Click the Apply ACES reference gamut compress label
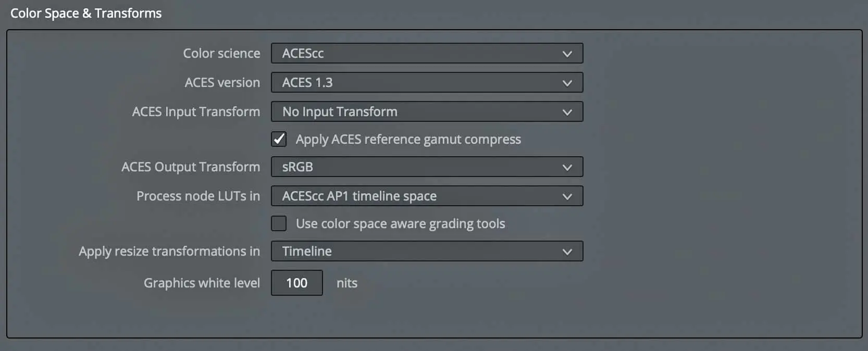The image size is (868, 351). click(408, 140)
